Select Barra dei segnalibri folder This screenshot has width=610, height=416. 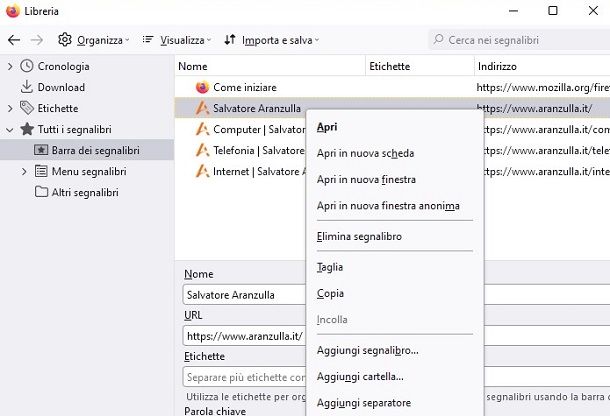[x=95, y=151]
